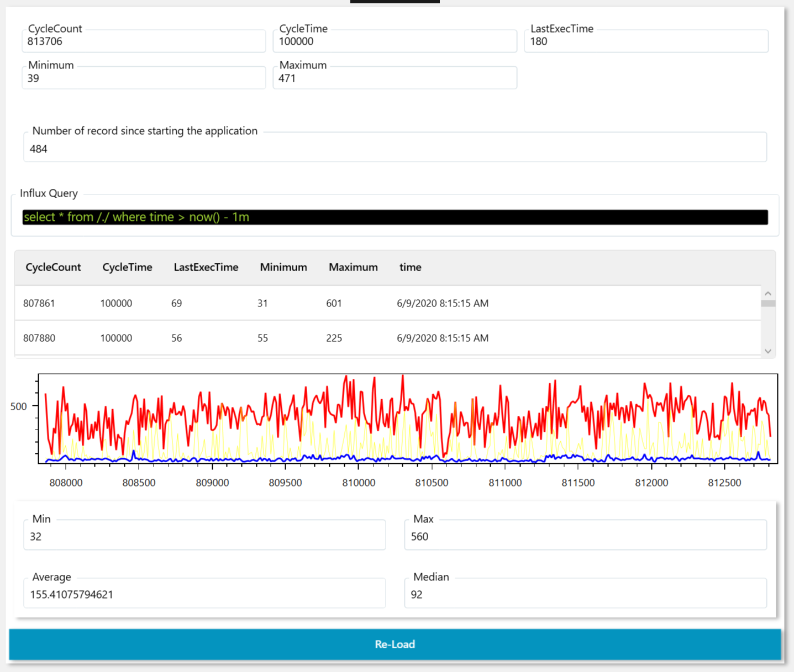Focus the Maximum field with value 471
The height and width of the screenshot is (672, 794).
coord(395,78)
